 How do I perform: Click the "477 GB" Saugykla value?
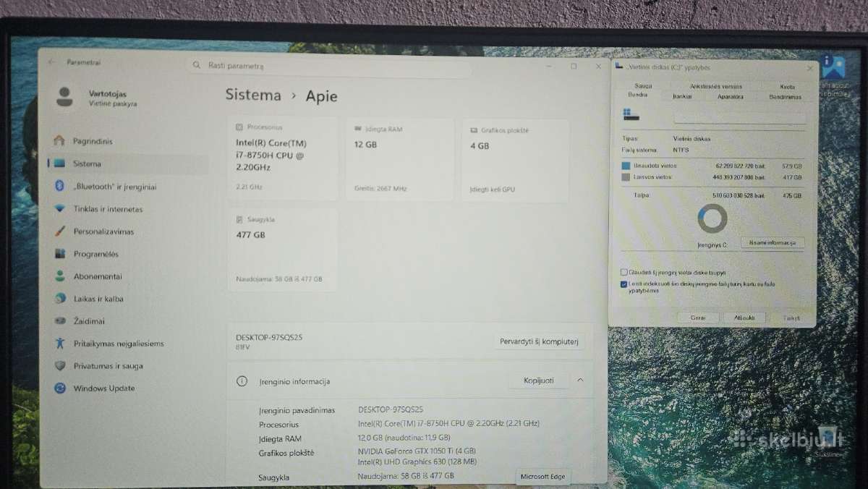[250, 234]
